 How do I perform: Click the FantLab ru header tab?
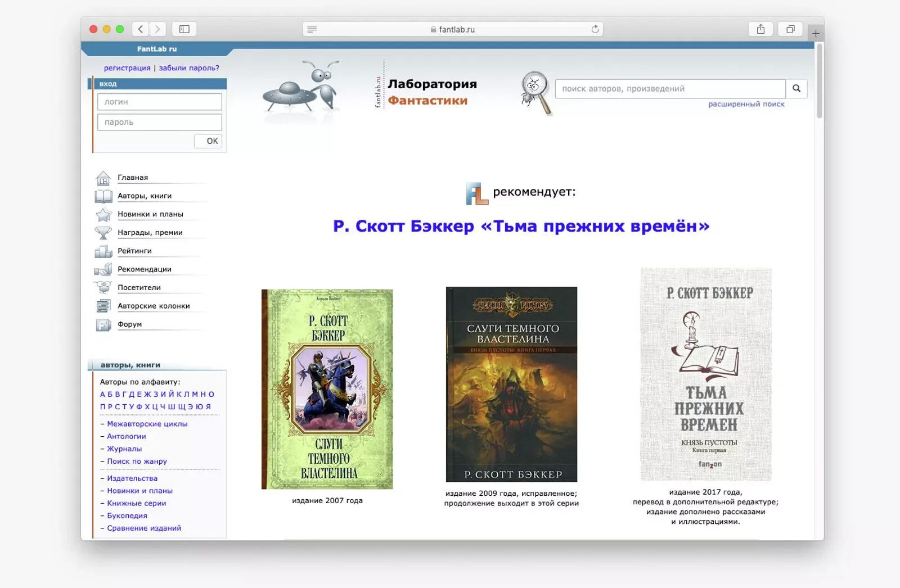(157, 49)
